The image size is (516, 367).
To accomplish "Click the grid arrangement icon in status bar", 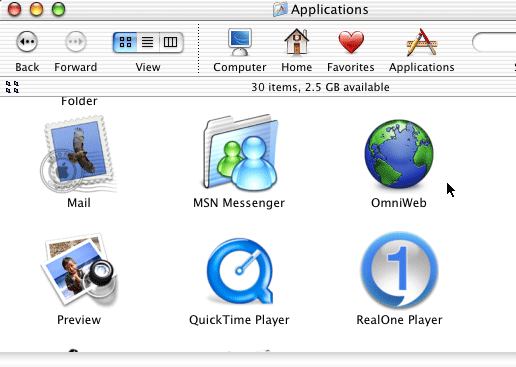I will tap(12, 87).
